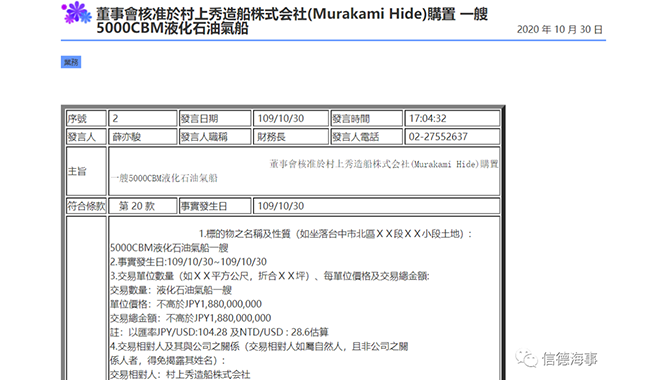Click the 發言日期 label cell
The image size is (670, 380).
(x=215, y=118)
